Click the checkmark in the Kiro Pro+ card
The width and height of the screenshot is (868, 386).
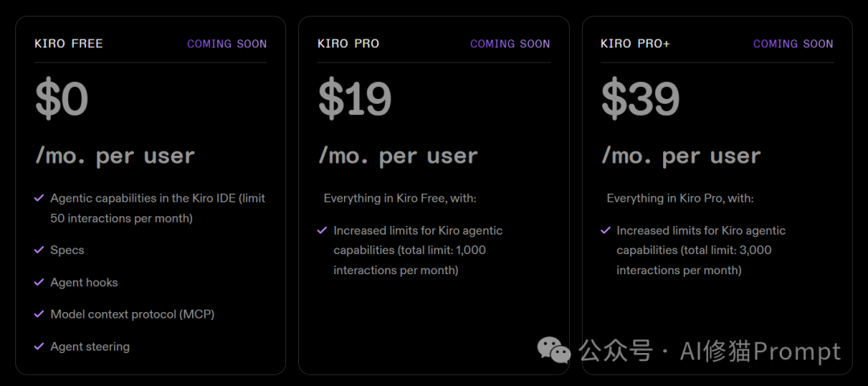(606, 230)
